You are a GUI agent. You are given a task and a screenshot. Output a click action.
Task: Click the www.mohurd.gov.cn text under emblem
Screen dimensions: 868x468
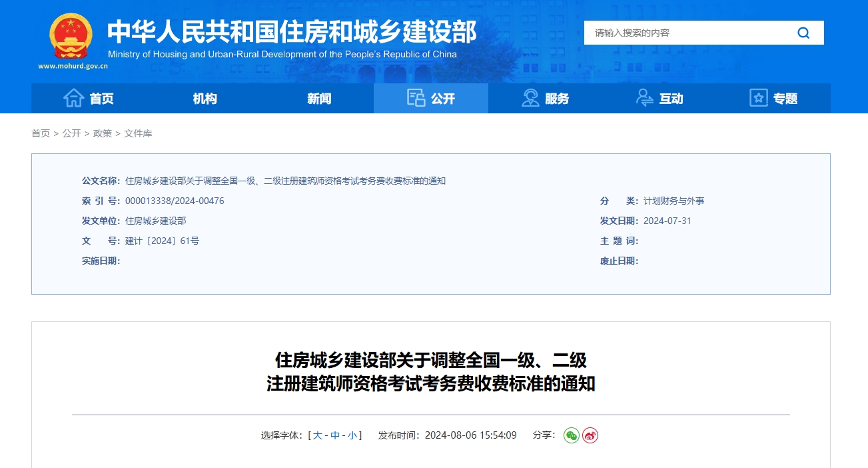(73, 66)
